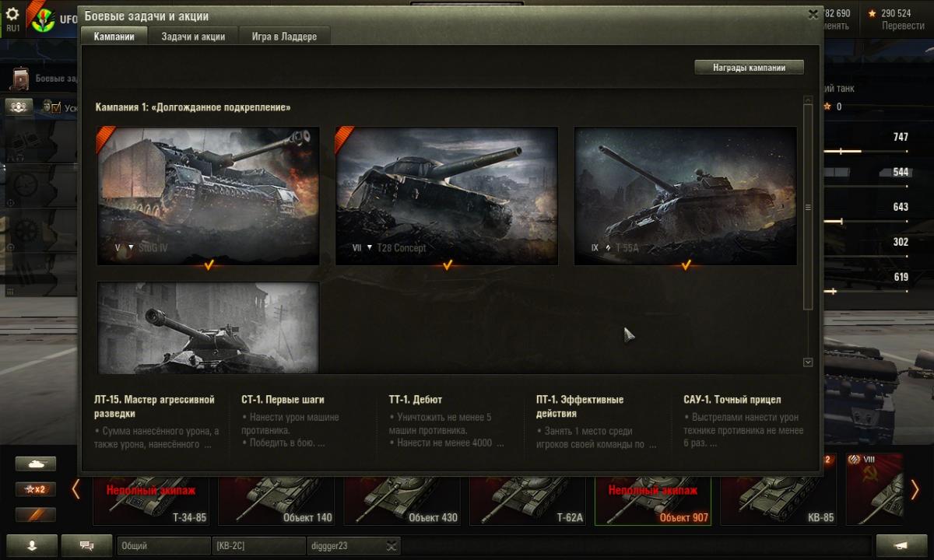The image size is (934, 560).
Task: Click the orange stripe filter button
Action: click(x=36, y=515)
